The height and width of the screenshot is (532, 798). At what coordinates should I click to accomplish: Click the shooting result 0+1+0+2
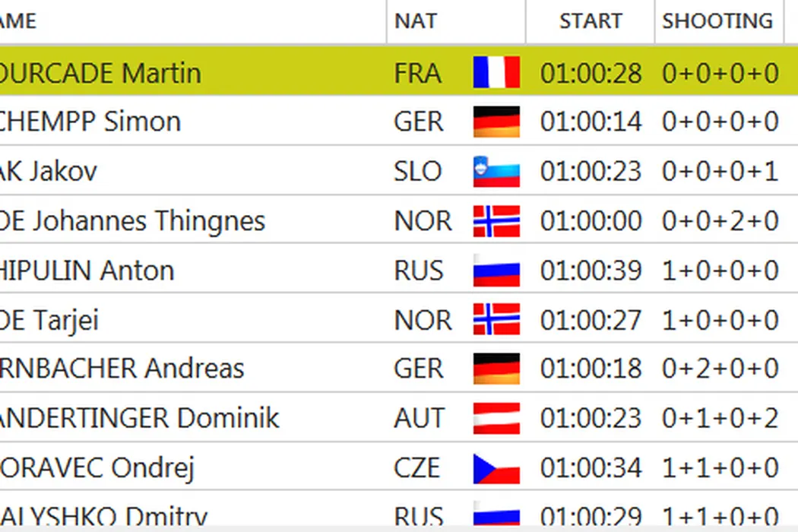coord(720,419)
